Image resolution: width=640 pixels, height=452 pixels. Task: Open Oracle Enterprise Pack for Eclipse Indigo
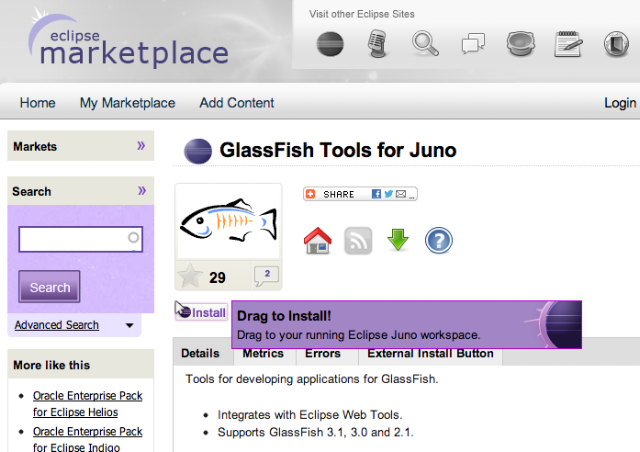[x=87, y=439]
